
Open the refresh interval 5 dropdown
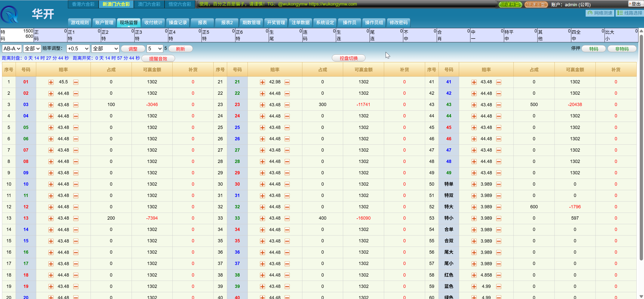click(x=155, y=49)
